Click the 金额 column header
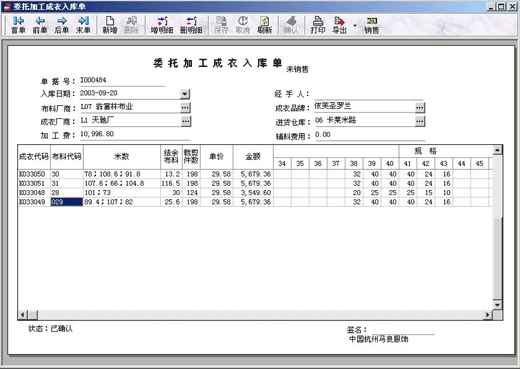Viewport: 520px width, 369px height. click(253, 157)
